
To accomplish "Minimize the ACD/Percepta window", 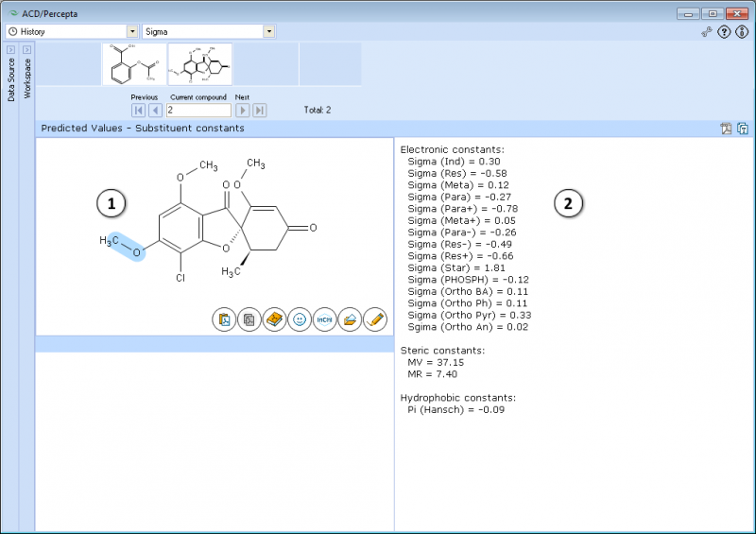I will pos(688,13).
